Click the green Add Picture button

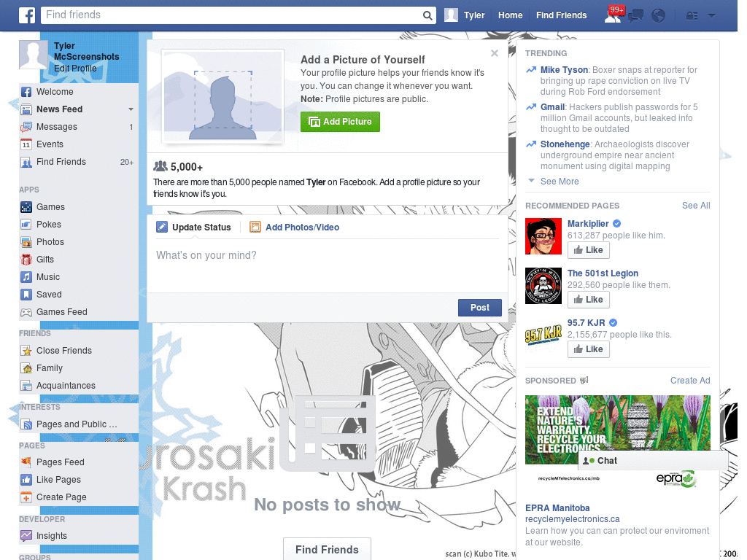pos(340,122)
